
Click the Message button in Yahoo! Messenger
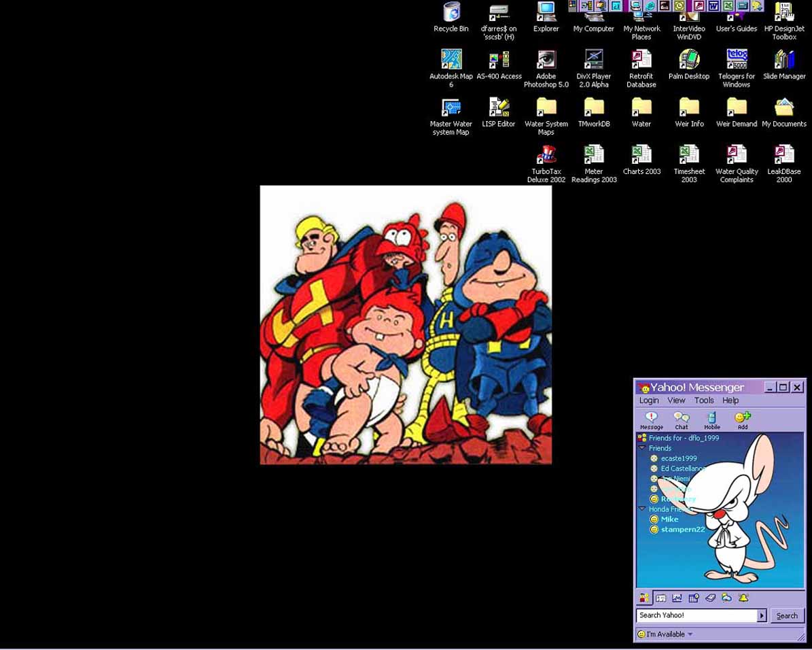[x=651, y=420]
